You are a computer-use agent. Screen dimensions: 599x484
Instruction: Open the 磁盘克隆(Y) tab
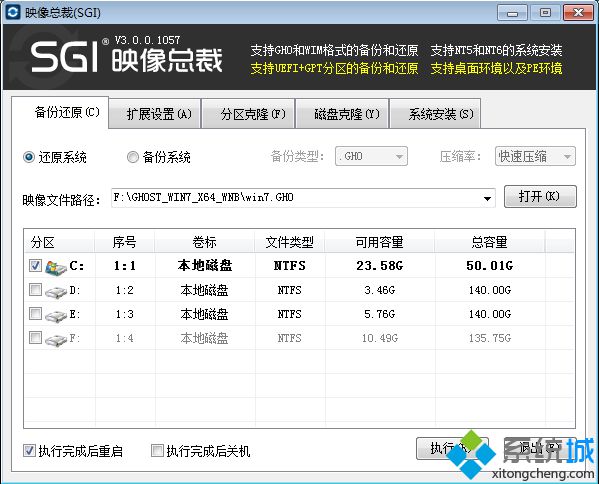[342, 114]
